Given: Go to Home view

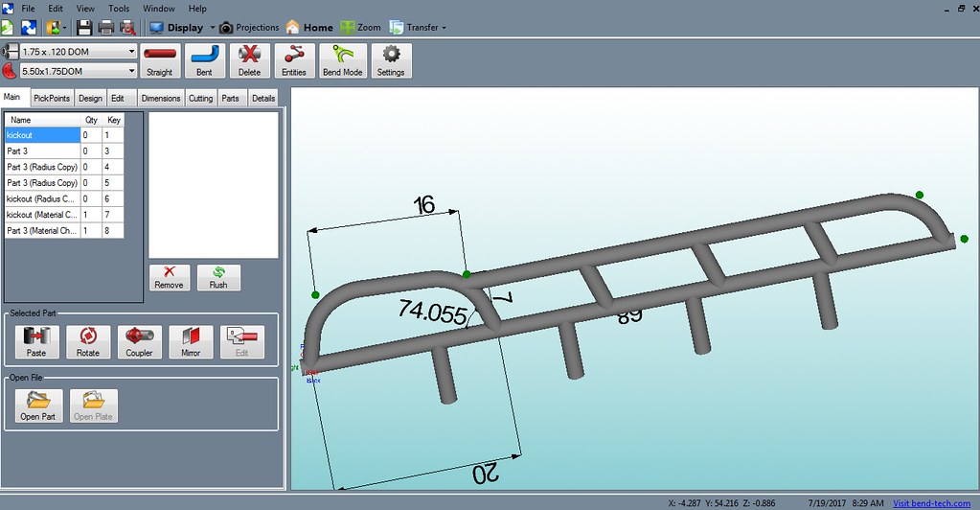Looking at the screenshot, I should tap(309, 28).
